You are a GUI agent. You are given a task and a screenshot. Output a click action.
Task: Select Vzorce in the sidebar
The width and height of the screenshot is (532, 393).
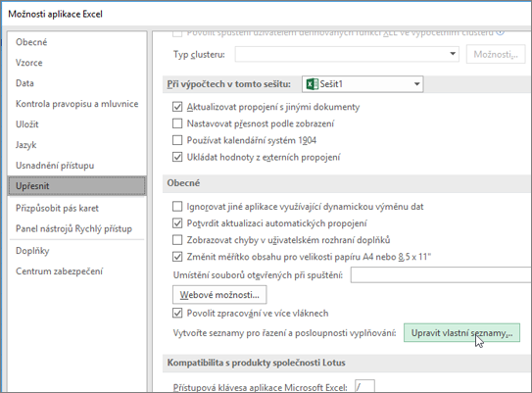(28, 63)
